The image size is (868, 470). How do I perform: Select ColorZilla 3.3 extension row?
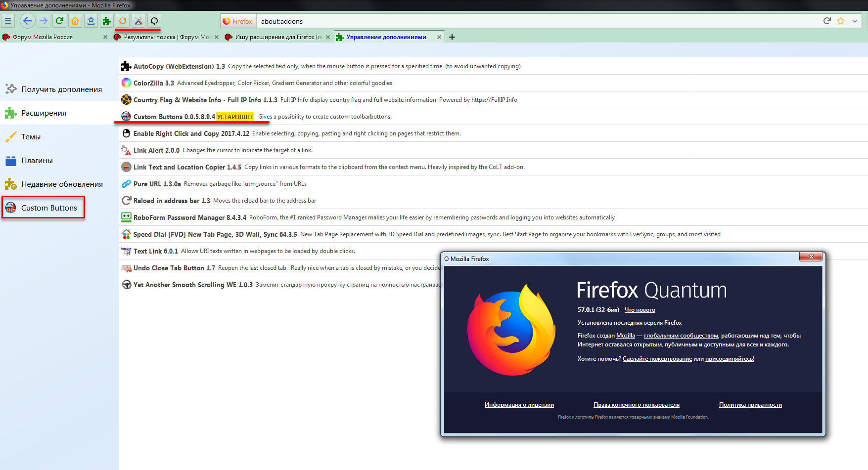pyautogui.click(x=493, y=83)
